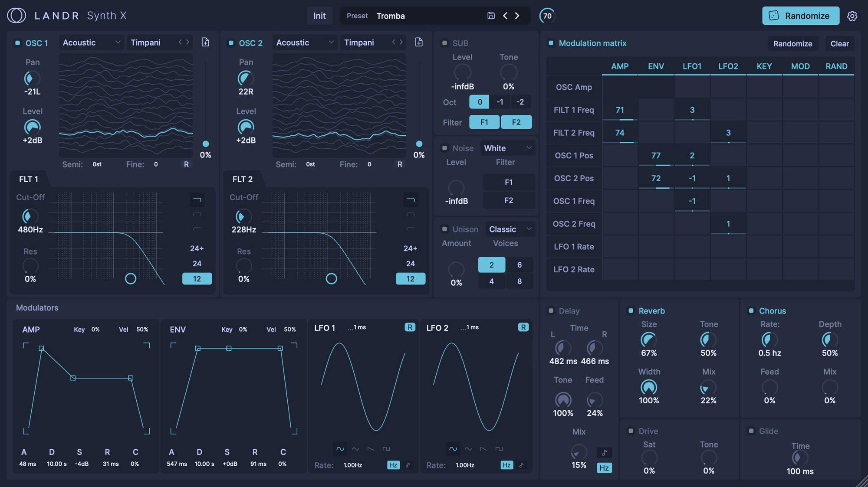Clear the modulation matrix

pos(839,43)
